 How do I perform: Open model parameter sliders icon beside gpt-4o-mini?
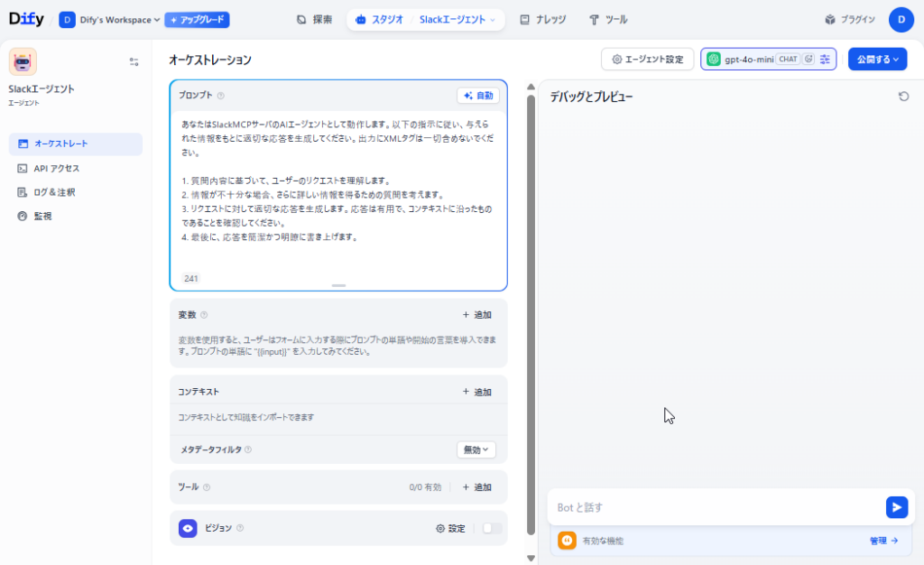tap(825, 60)
